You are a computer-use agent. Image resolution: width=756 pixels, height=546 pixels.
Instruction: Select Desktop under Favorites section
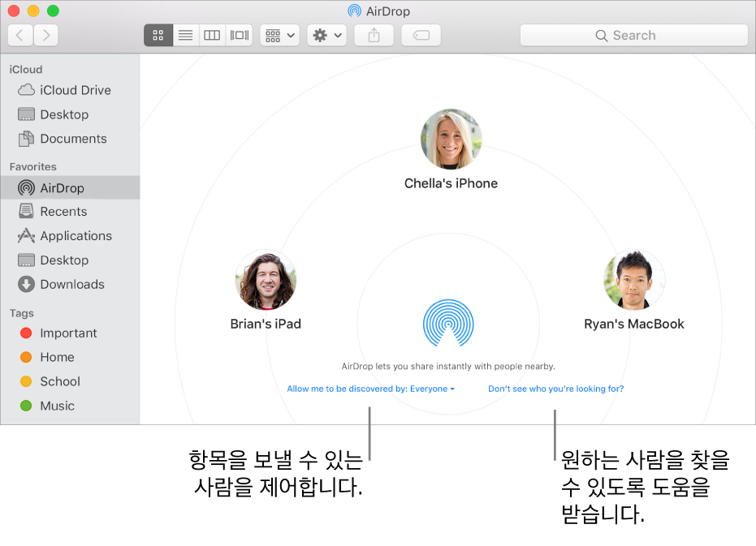(70, 260)
